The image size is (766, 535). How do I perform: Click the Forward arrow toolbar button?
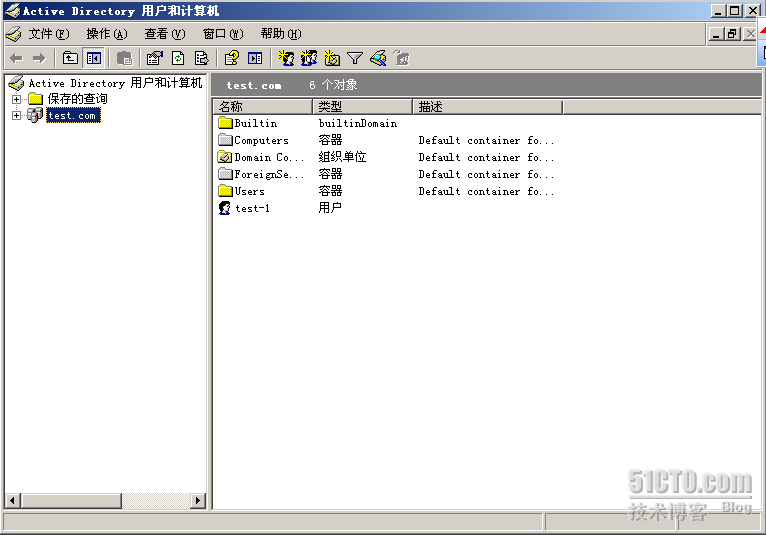pyautogui.click(x=39, y=59)
